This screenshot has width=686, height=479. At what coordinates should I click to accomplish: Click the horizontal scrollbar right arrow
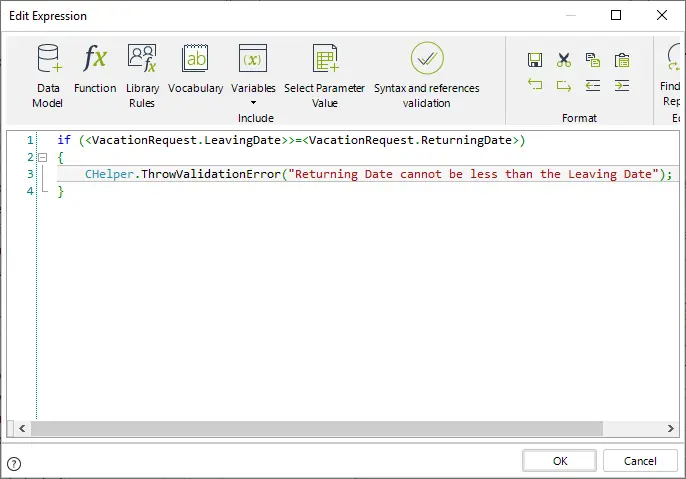671,429
